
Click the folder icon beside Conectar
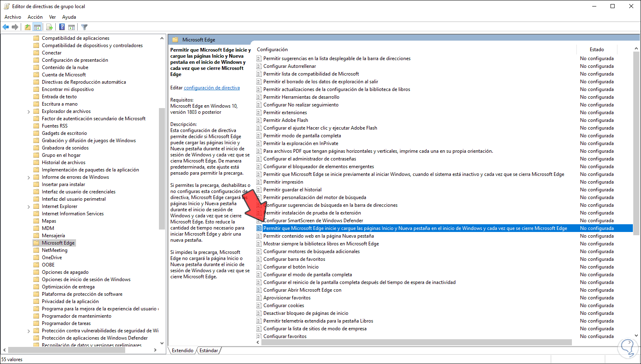(x=36, y=53)
